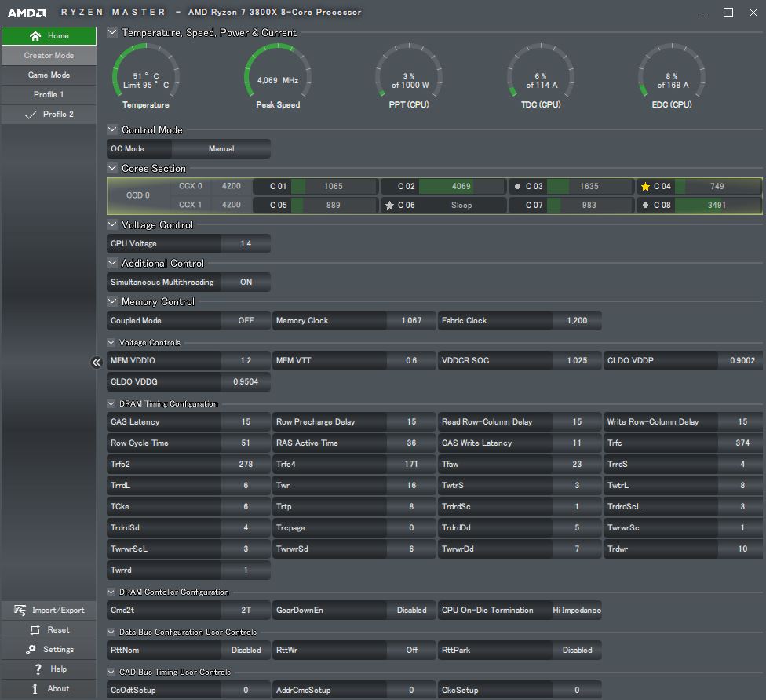This screenshot has width=766, height=700.
Task: Open Settings gear icon
Action: pos(31,650)
